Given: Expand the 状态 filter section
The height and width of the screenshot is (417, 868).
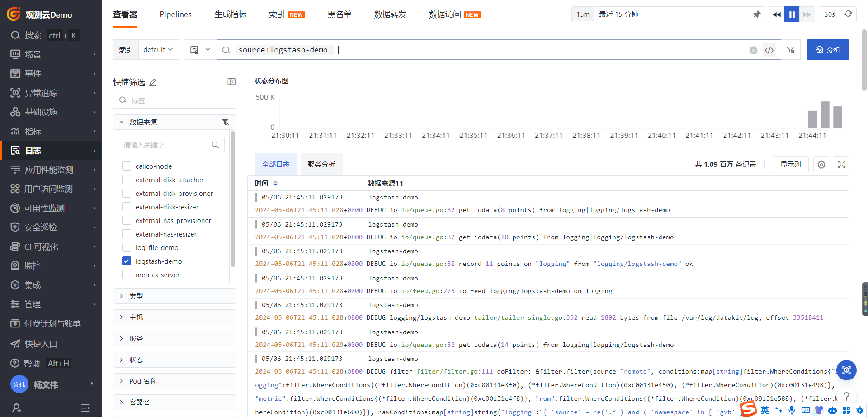Looking at the screenshot, I should [x=175, y=360].
